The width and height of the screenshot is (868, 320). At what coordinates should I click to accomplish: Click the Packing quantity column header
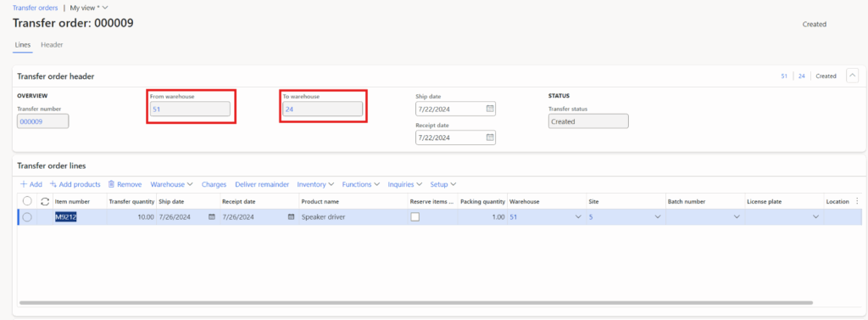click(482, 201)
